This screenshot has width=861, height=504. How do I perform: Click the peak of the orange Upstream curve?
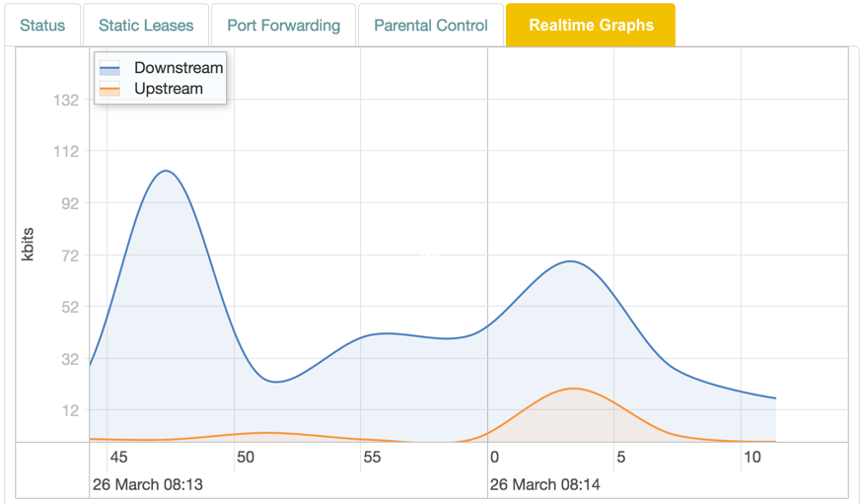[572, 389]
